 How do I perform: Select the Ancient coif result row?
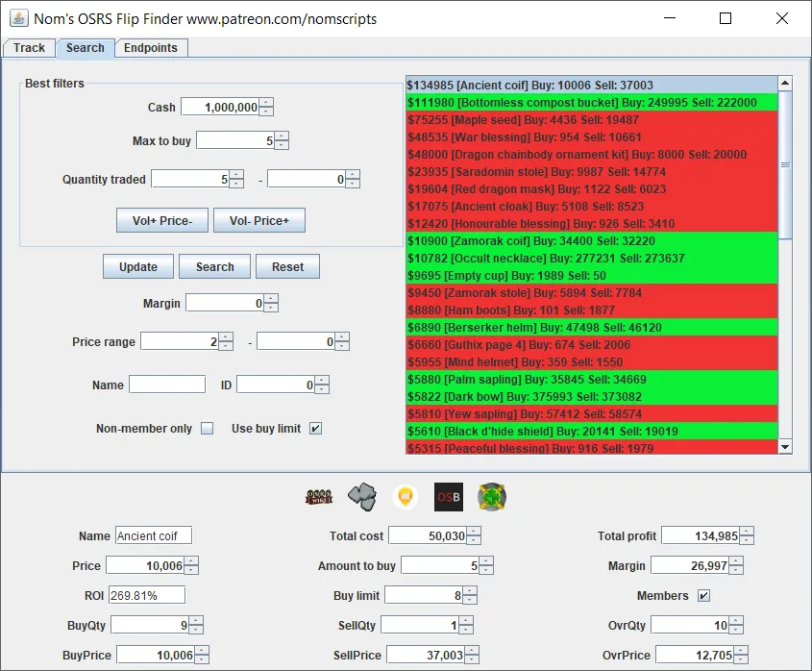(592, 85)
